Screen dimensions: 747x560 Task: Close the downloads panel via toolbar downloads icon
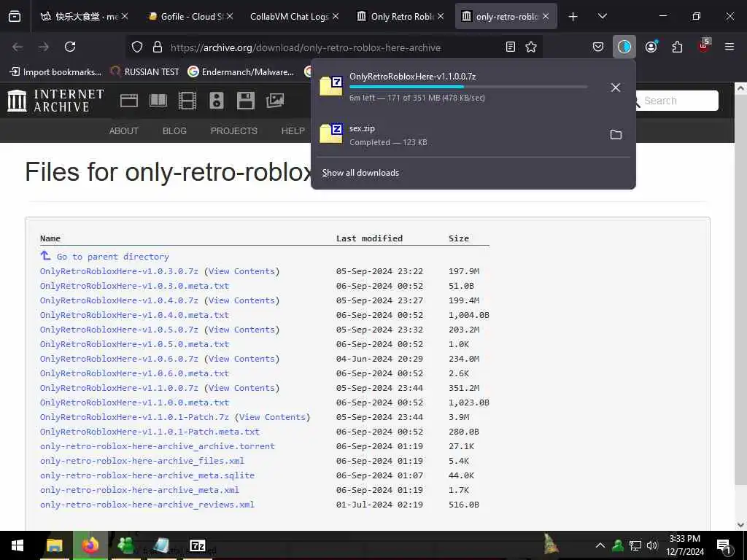(x=624, y=47)
